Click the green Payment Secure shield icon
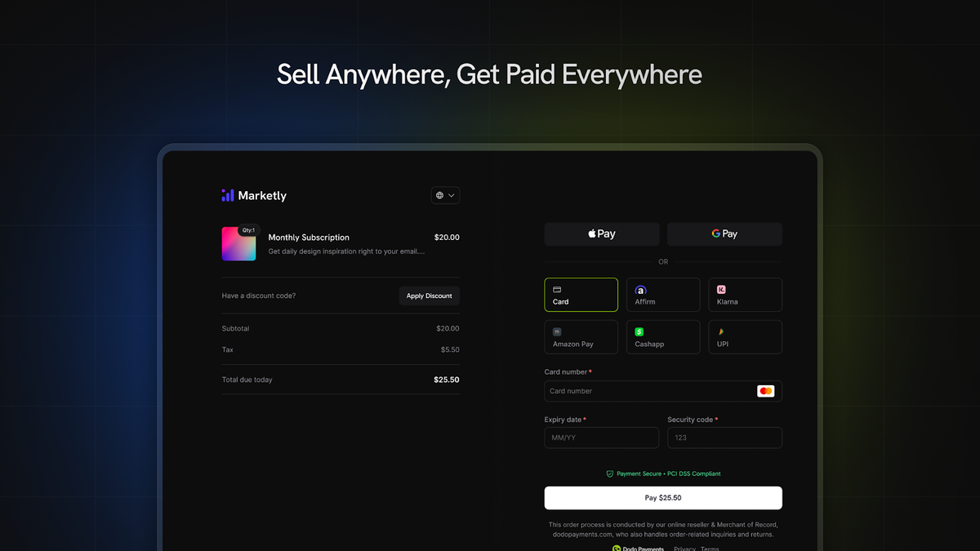980x551 pixels. [609, 473]
